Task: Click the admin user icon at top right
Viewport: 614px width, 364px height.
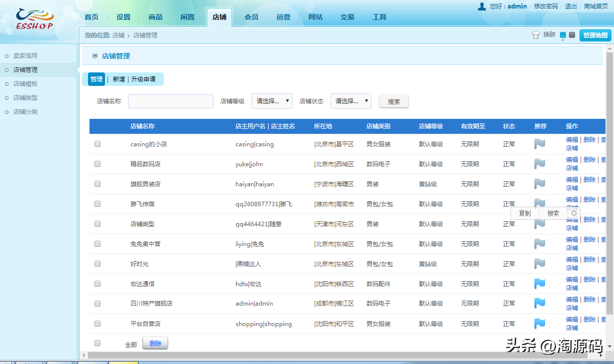Action: pyautogui.click(x=481, y=6)
